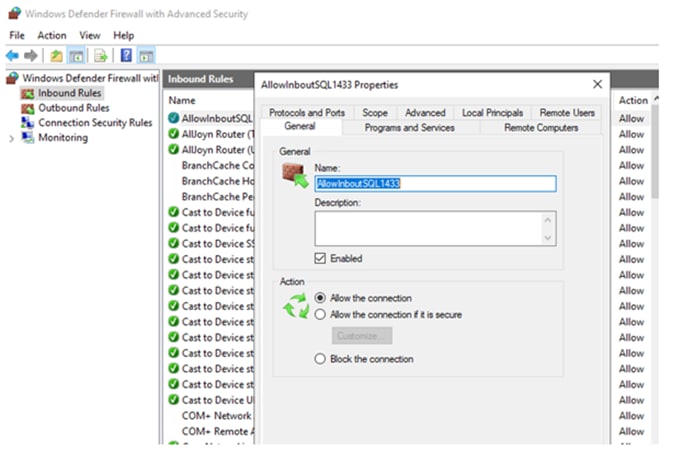Select Connection Security Rules in the tree
The height and width of the screenshot is (462, 683).
click(x=95, y=123)
